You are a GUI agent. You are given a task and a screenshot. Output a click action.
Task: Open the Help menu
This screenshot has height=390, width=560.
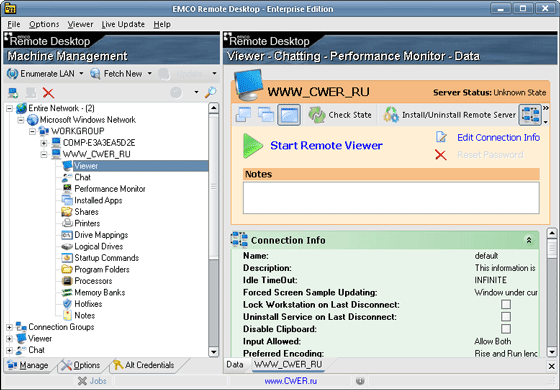pyautogui.click(x=162, y=24)
